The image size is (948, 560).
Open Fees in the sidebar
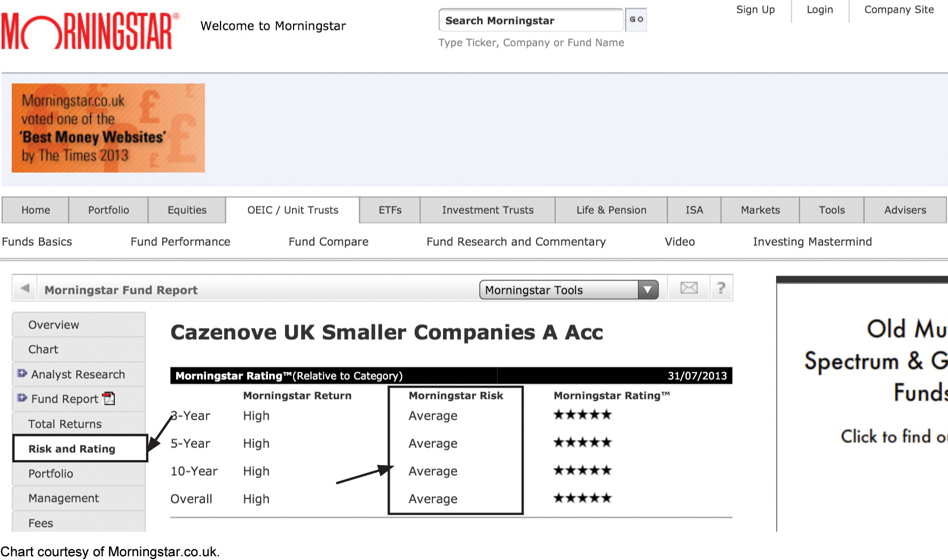(78, 523)
